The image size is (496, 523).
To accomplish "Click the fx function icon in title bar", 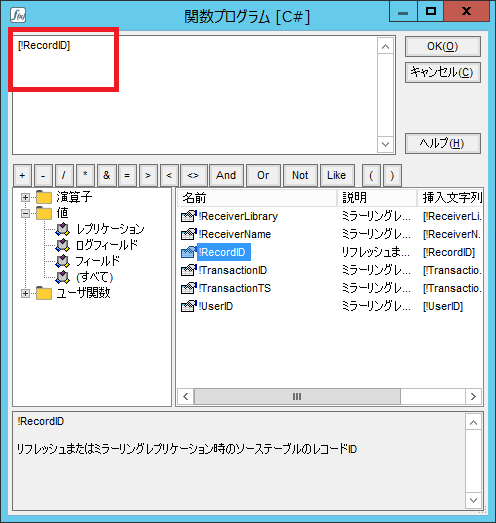I will pyautogui.click(x=18, y=15).
